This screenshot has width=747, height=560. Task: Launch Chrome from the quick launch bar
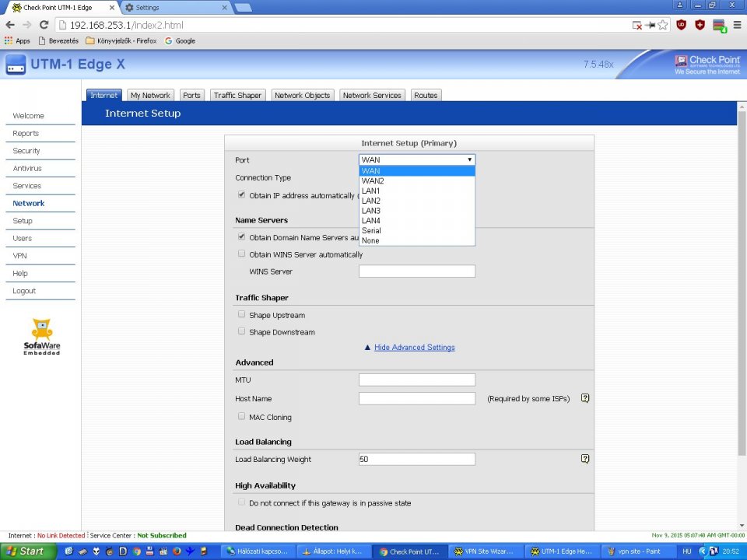pos(137,551)
